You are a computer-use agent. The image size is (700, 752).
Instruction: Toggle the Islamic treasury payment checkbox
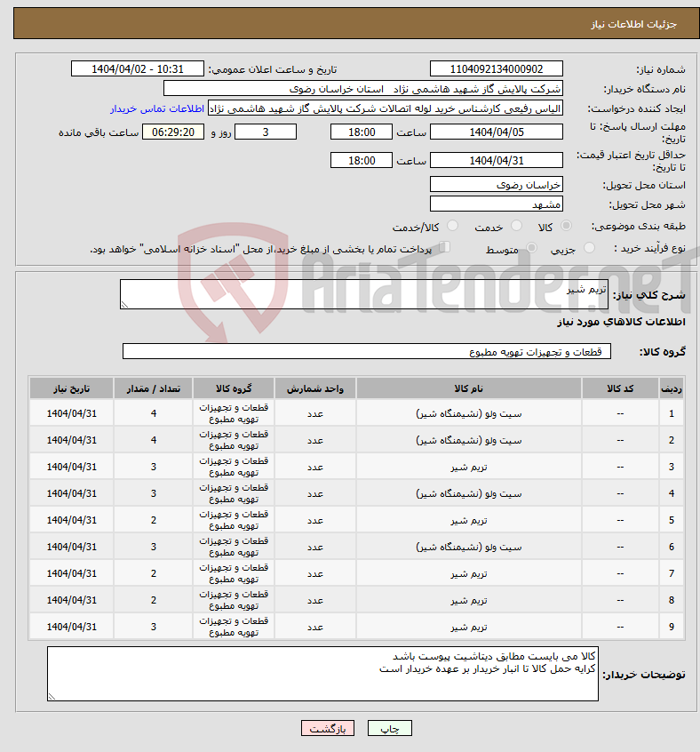[444, 247]
